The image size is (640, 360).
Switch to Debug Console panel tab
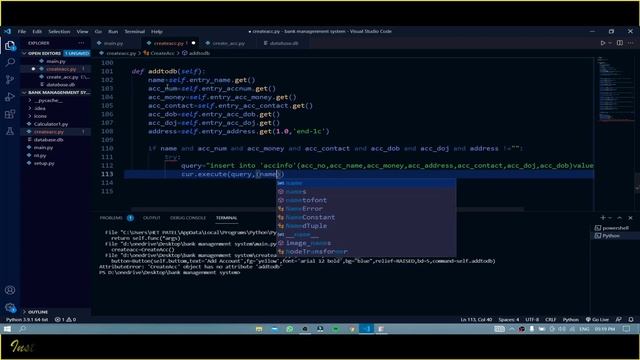tap(188, 218)
